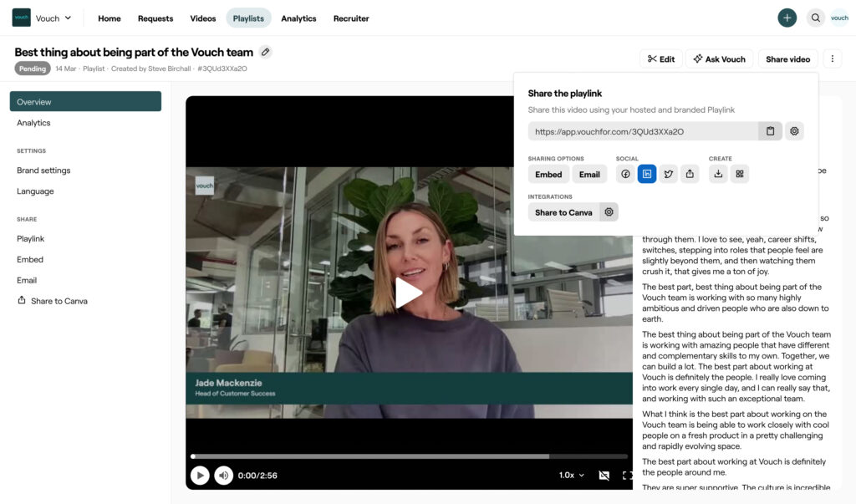The image size is (856, 504).
Task: Click the Pending status badge
Action: (x=33, y=69)
